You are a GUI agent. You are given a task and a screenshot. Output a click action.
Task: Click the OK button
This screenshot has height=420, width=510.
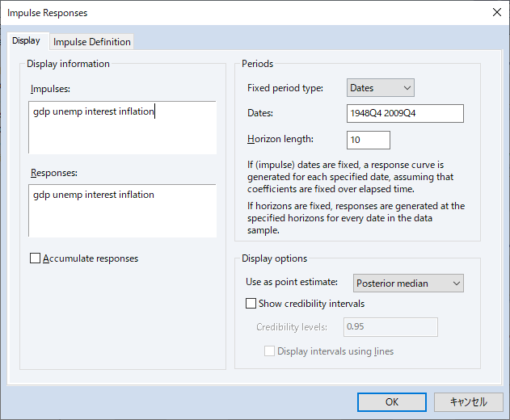tap(392, 402)
